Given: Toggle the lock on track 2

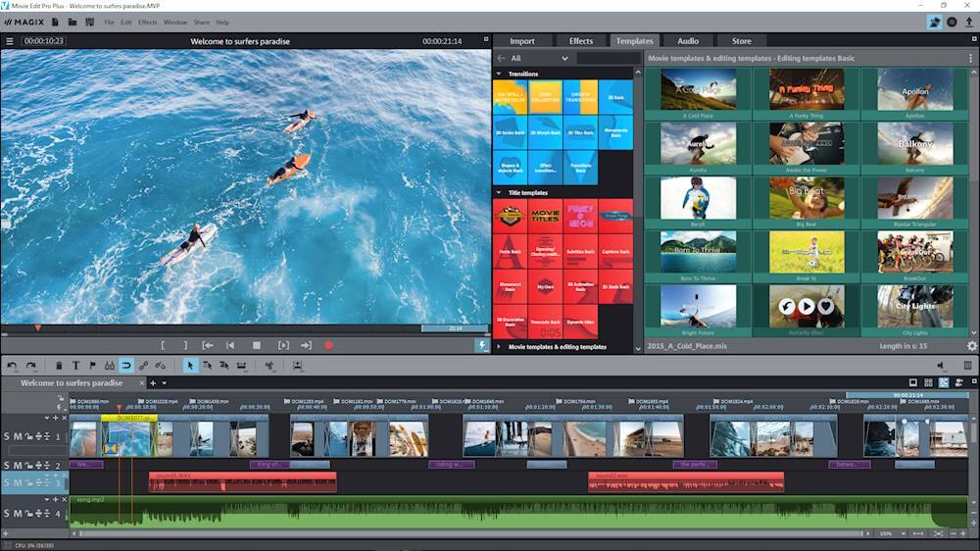Looking at the screenshot, I should click(x=29, y=466).
